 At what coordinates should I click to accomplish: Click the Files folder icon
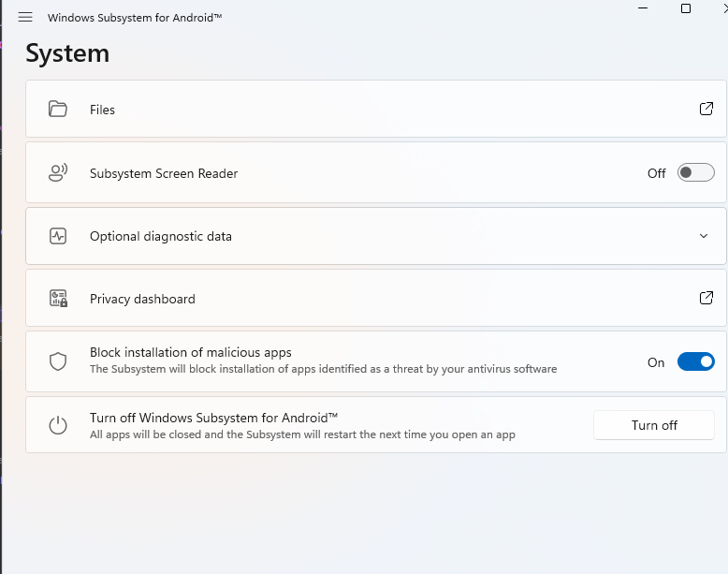point(58,109)
